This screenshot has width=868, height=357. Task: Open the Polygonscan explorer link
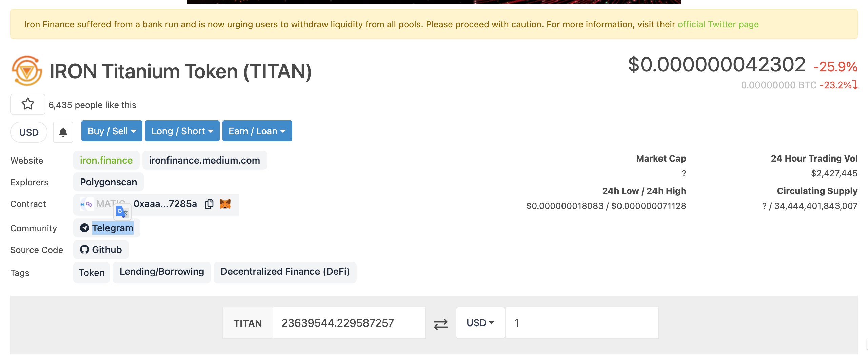click(x=108, y=182)
